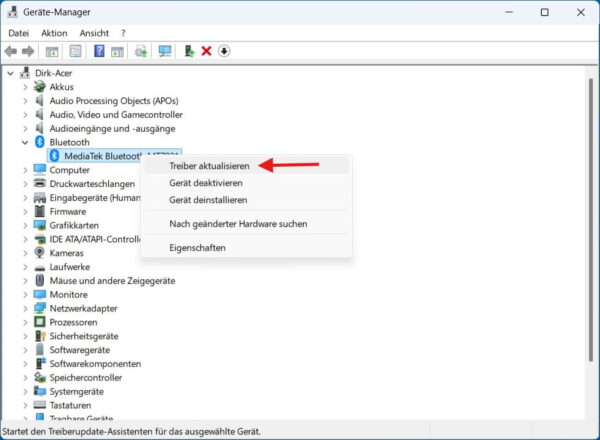Minimize the Geräte-Manager window
Screen dimensions: 600x440
(x=509, y=12)
